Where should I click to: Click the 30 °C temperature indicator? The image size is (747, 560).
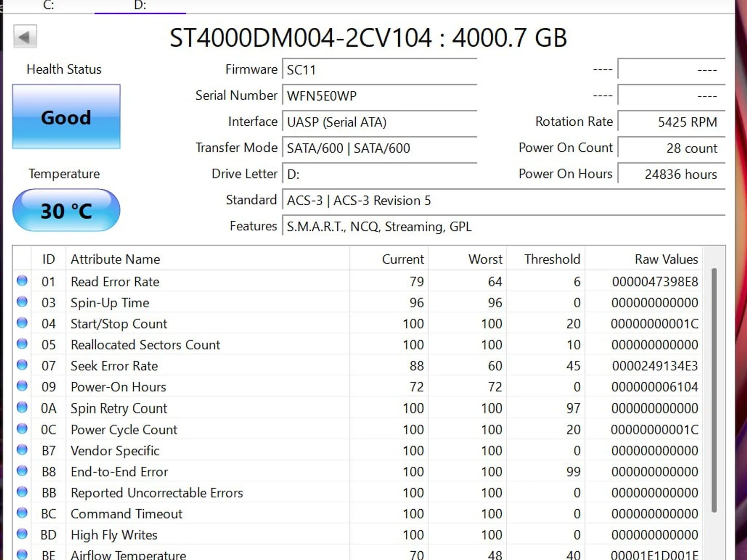tap(66, 210)
